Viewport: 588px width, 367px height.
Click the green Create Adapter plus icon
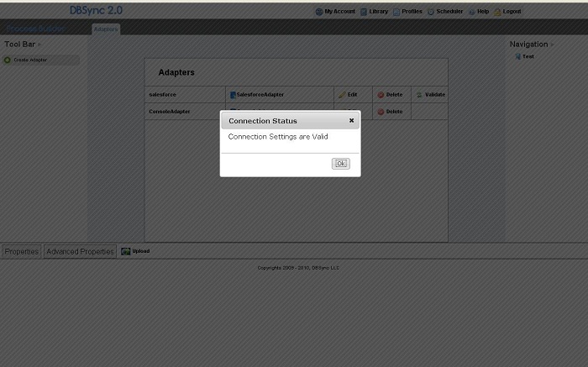tap(8, 60)
